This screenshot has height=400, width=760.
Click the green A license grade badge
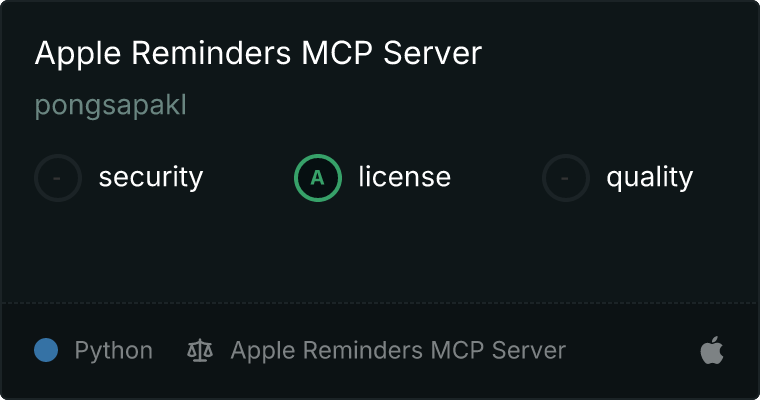[318, 178]
